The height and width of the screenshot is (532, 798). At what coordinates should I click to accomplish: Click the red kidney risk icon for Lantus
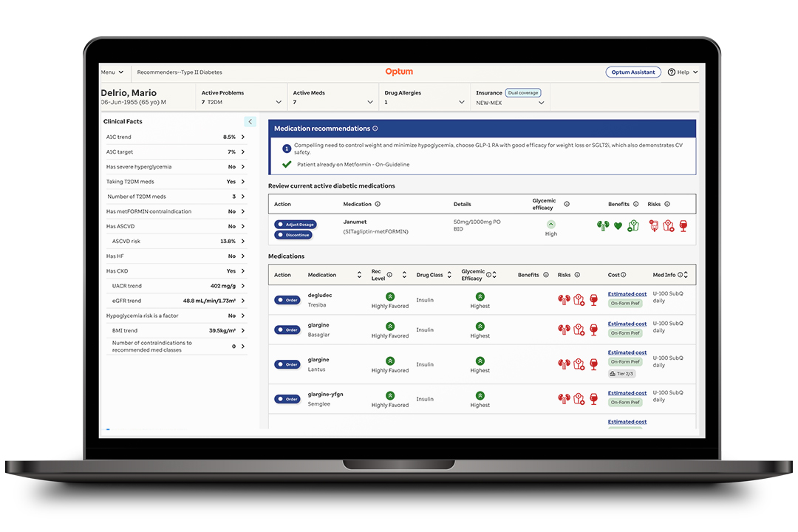[x=564, y=364]
